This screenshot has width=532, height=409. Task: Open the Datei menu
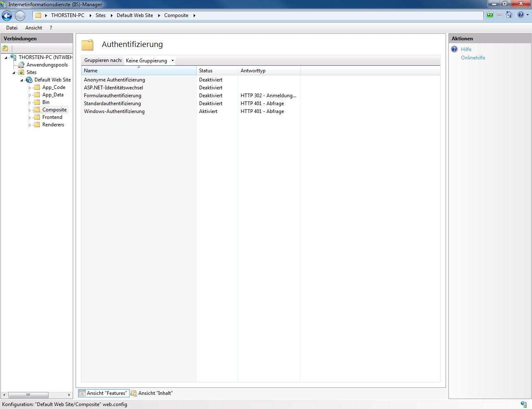tap(12, 28)
